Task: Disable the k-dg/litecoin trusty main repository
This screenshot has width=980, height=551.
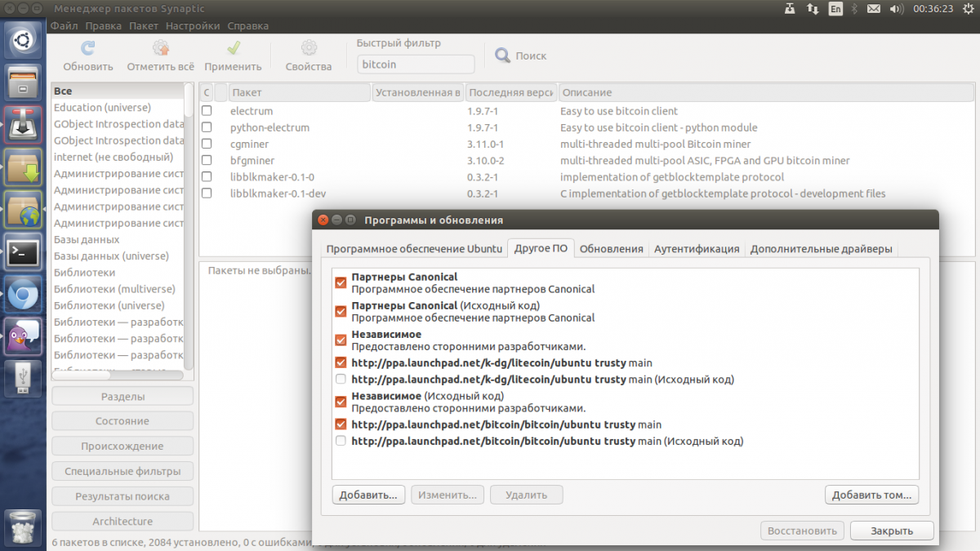Action: (x=341, y=362)
